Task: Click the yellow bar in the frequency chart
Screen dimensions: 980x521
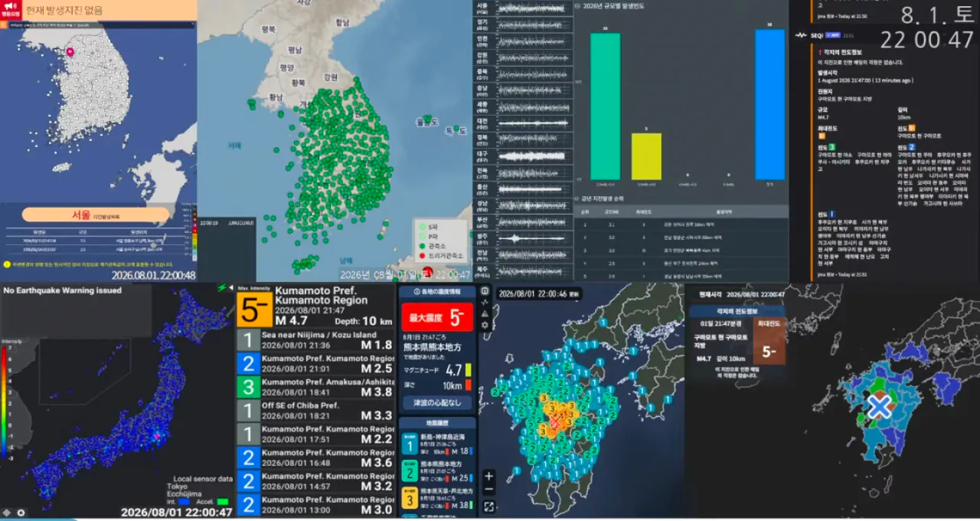Action: tap(646, 156)
